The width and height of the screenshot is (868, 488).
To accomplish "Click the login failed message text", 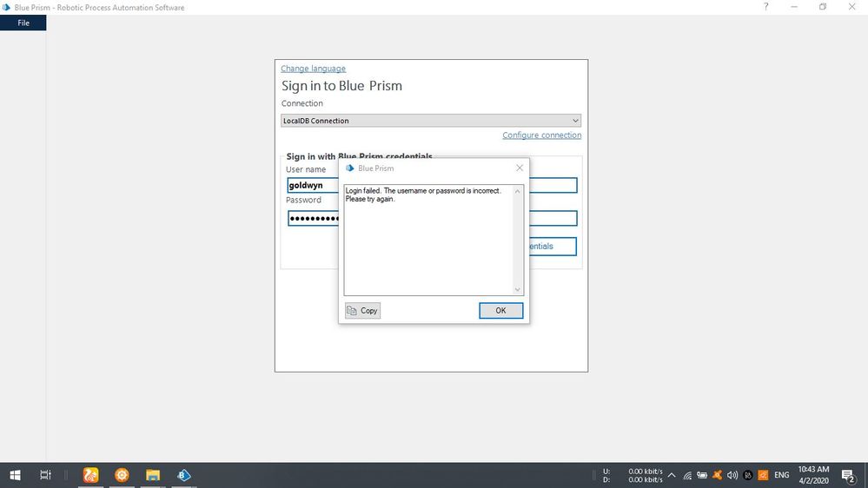I will point(423,195).
